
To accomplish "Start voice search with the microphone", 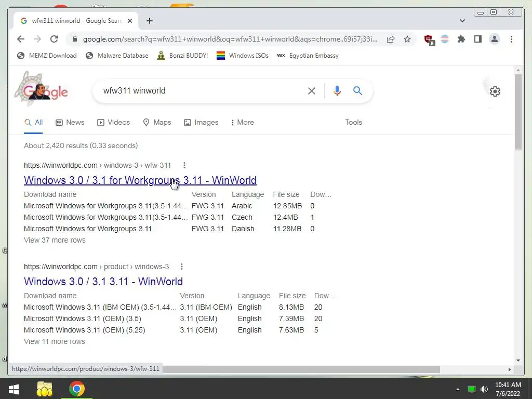I will click(337, 91).
